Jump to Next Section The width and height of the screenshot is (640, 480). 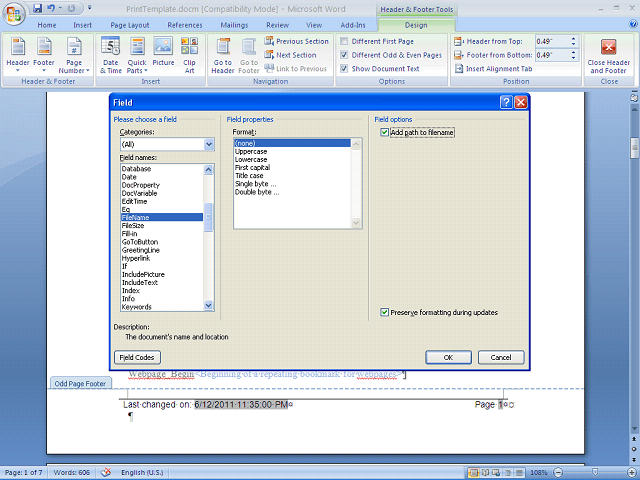tap(291, 55)
